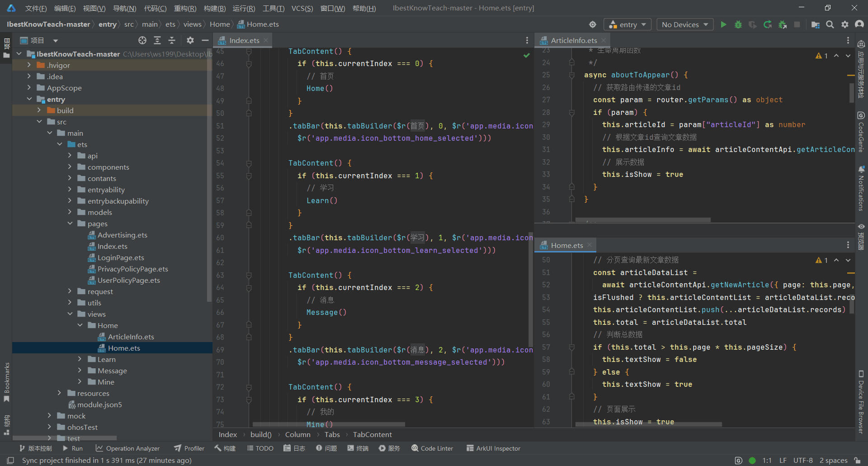Close the ArticleInfo.ets tab
Image resolution: width=868 pixels, height=466 pixels.
pos(604,40)
